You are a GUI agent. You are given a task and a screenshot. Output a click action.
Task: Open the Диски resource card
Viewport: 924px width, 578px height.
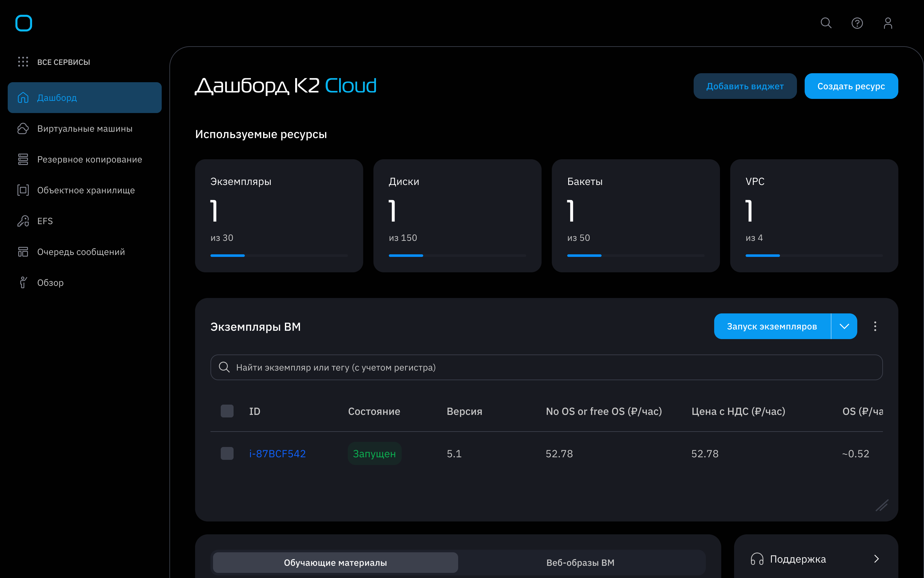coord(457,215)
